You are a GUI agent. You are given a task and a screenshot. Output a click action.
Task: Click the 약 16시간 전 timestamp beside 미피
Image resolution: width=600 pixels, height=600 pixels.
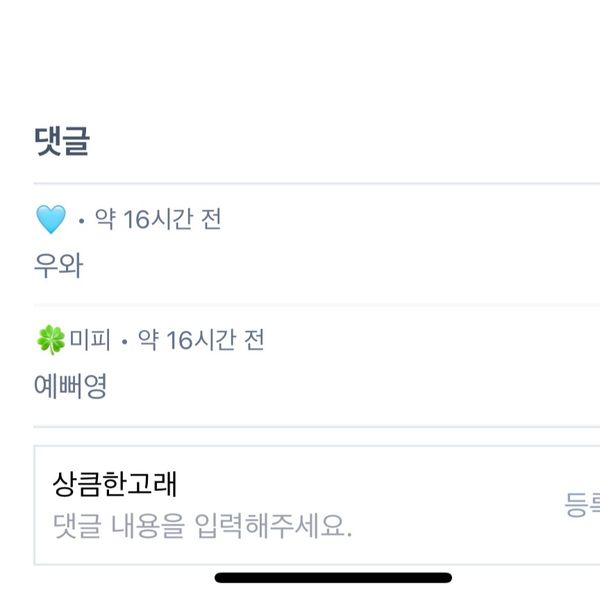[x=201, y=340]
